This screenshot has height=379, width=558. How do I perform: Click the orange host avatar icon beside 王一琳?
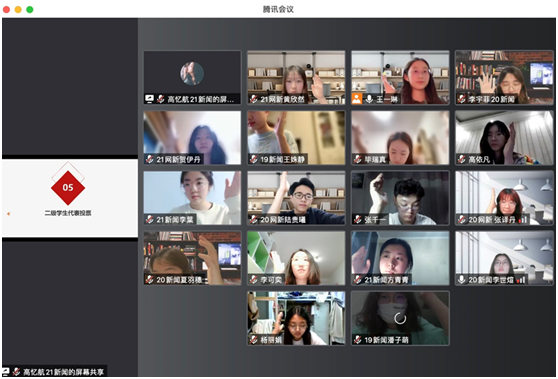point(357,99)
